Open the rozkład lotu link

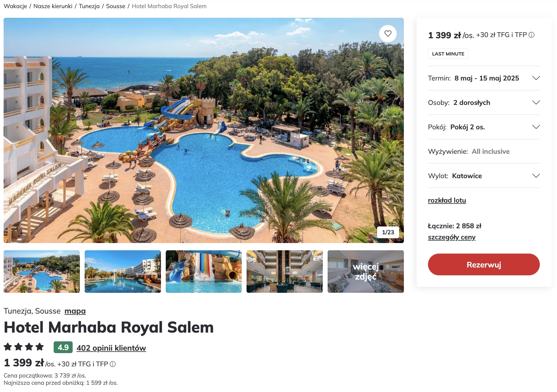[447, 201]
